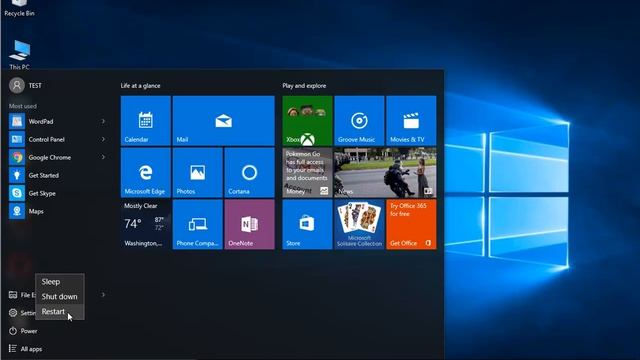Expand Google Chrome jump list arrow
The height and width of the screenshot is (360, 640).
point(103,157)
